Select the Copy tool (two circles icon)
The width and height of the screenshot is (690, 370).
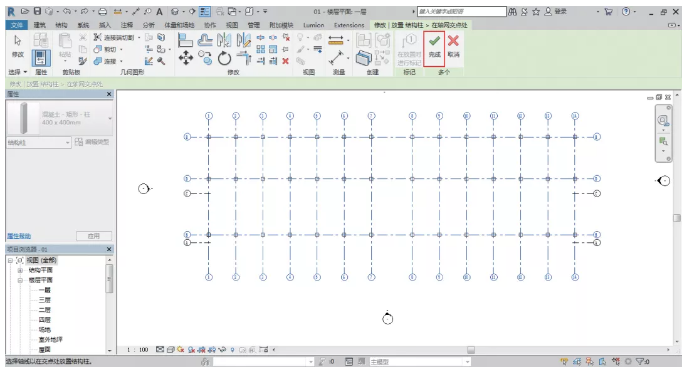click(x=205, y=58)
